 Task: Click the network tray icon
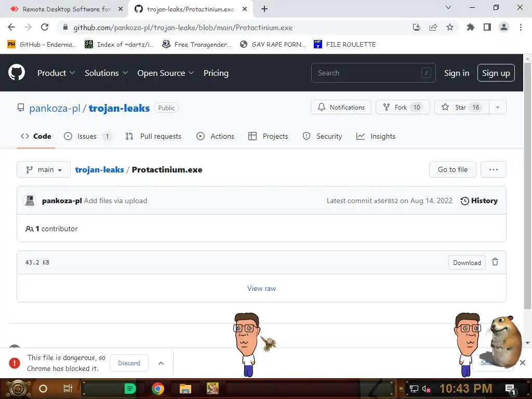[414, 389]
